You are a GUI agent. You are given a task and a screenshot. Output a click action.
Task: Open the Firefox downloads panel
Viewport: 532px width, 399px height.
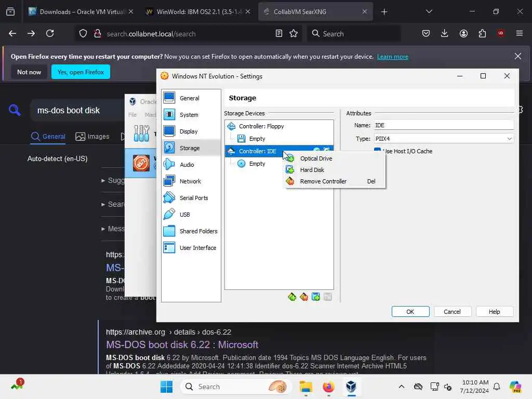pos(445,33)
